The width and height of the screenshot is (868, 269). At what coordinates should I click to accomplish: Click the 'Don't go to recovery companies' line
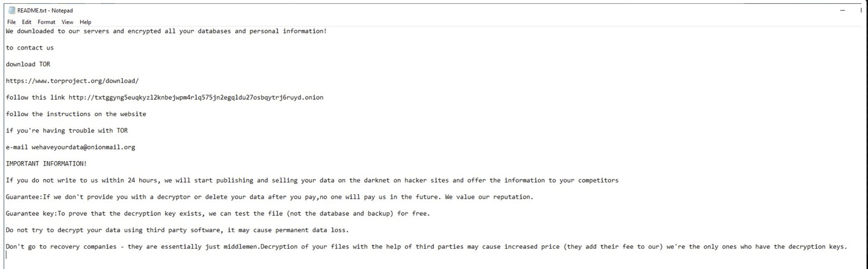pos(426,246)
